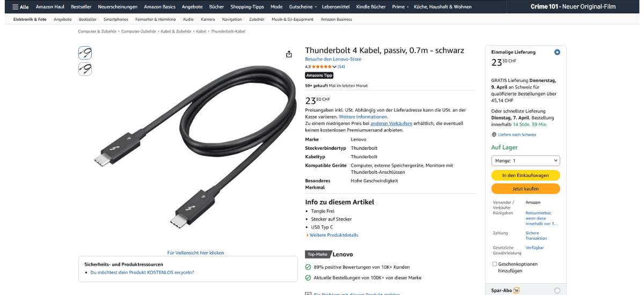Expand Weitere Produktdetails
This screenshot has width=644, height=295.
point(332,235)
